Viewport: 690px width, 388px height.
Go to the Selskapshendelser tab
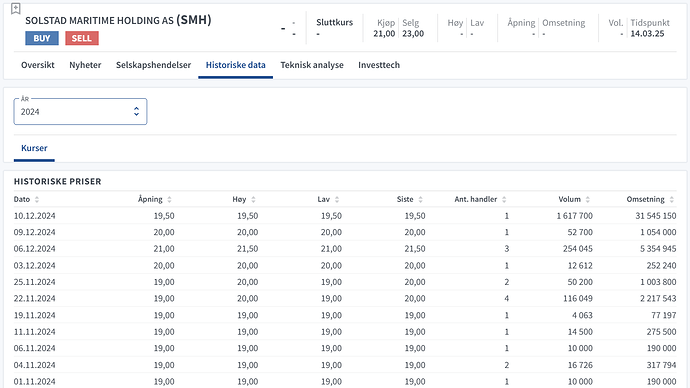click(154, 65)
